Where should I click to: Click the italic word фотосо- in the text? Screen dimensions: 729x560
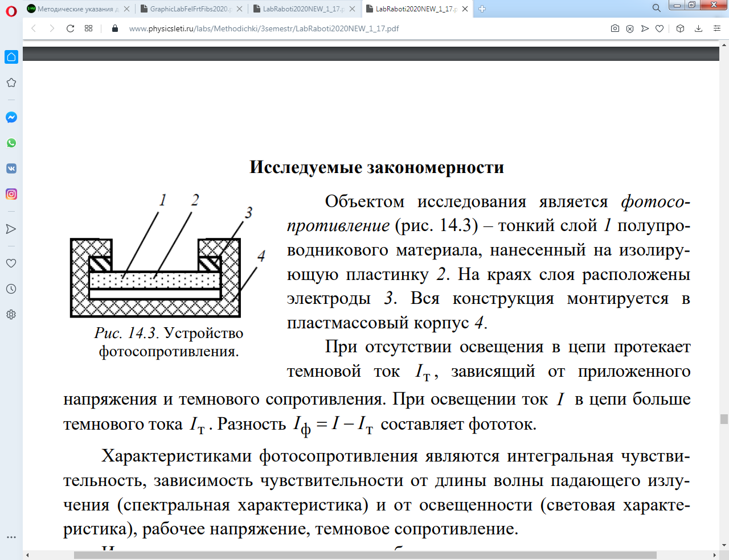coord(656,202)
